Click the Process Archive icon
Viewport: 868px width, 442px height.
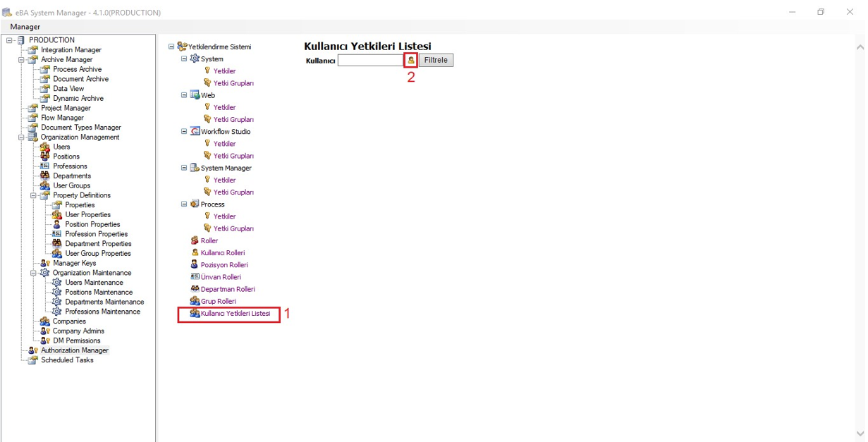click(44, 69)
